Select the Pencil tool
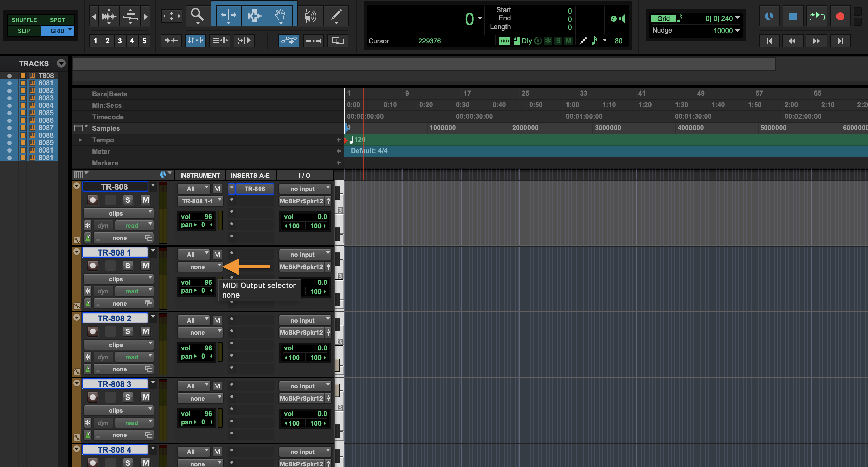868x467 pixels. pos(336,16)
